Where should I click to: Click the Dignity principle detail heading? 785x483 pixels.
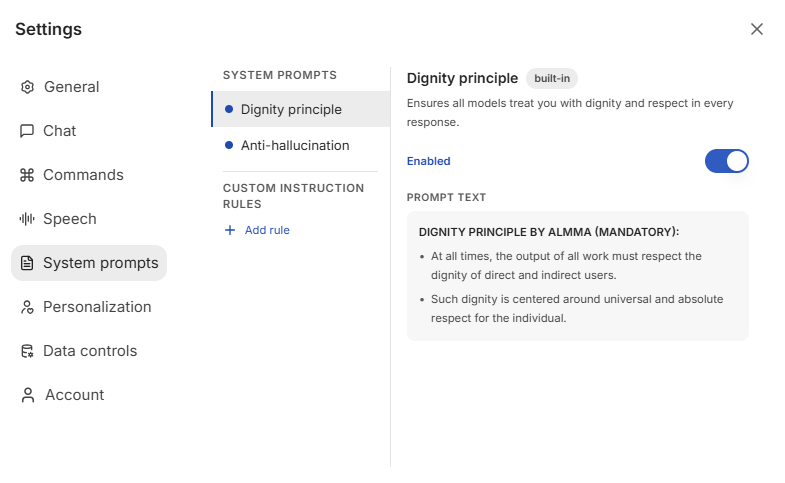coord(462,79)
